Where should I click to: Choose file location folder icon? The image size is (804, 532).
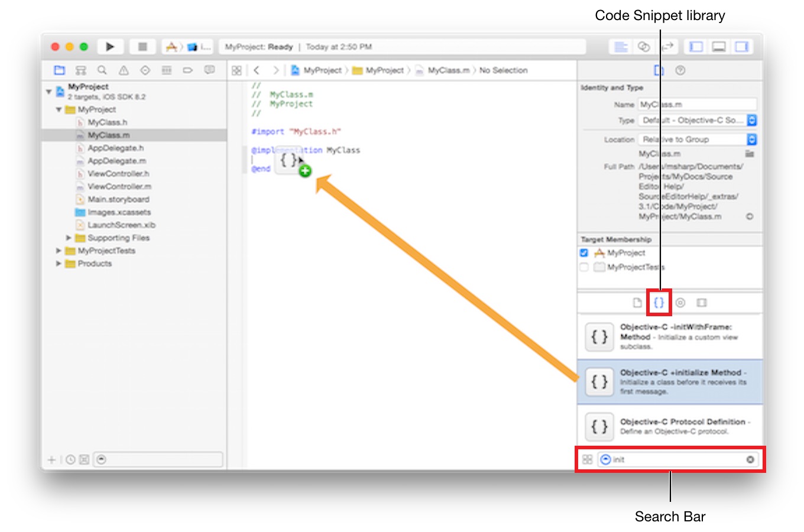pyautogui.click(x=750, y=154)
